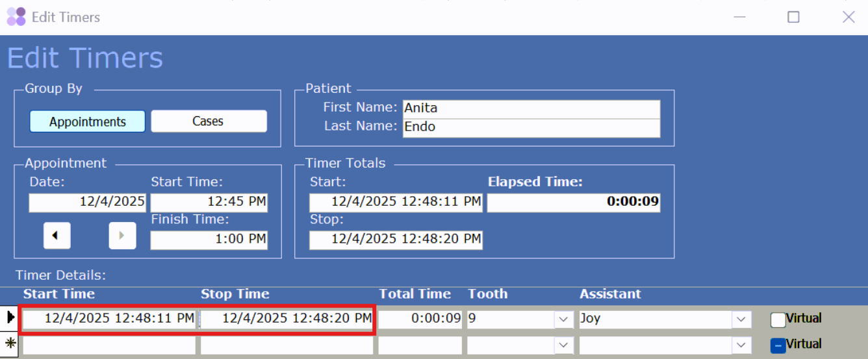The image size is (868, 359).
Task: Maximize the Edit Timers window
Action: click(x=793, y=17)
